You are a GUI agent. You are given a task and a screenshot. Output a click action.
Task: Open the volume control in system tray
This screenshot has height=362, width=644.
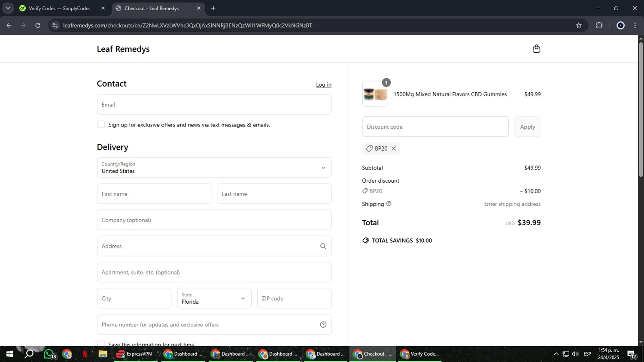click(x=575, y=354)
